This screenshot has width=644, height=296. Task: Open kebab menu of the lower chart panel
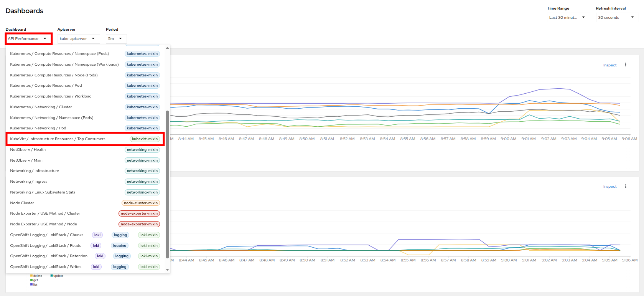tap(625, 186)
